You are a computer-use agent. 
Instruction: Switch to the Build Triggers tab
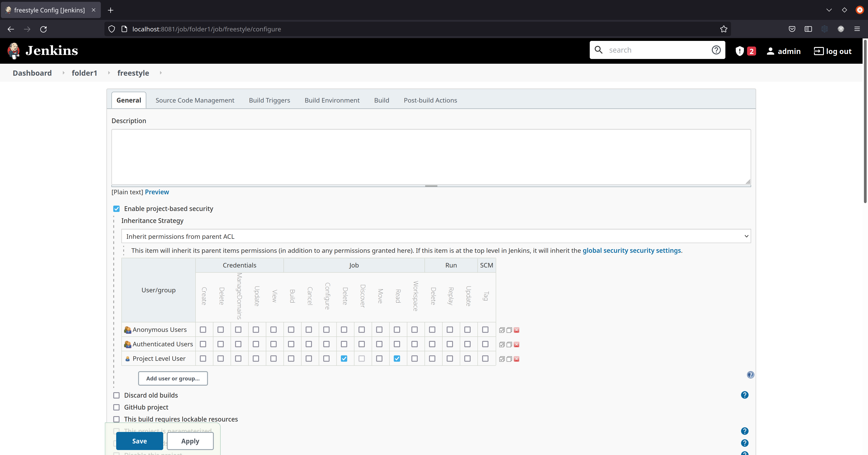(269, 100)
